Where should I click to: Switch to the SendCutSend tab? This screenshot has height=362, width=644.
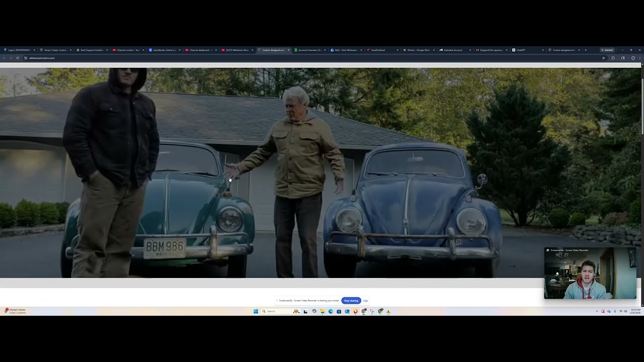click(382, 50)
